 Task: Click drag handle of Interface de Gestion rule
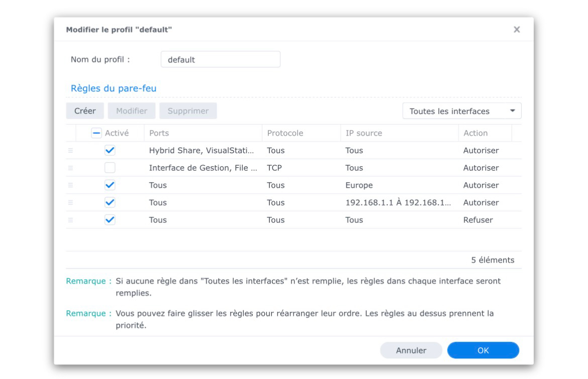click(70, 168)
